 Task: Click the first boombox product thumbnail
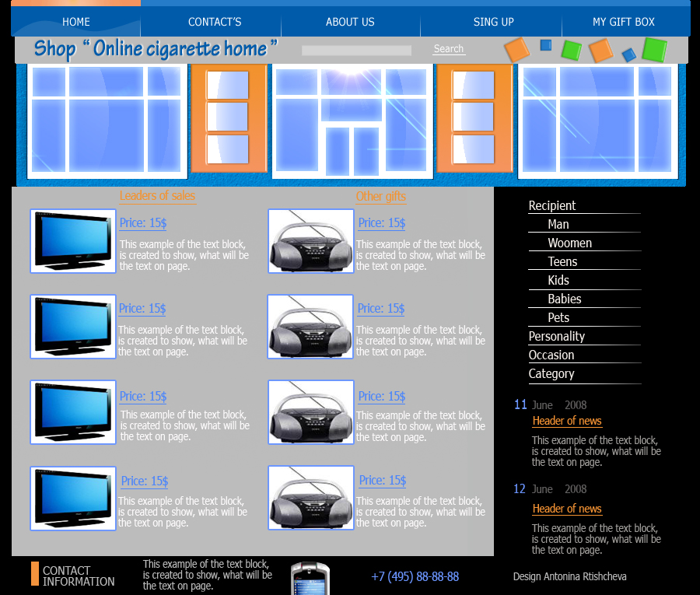pos(310,241)
